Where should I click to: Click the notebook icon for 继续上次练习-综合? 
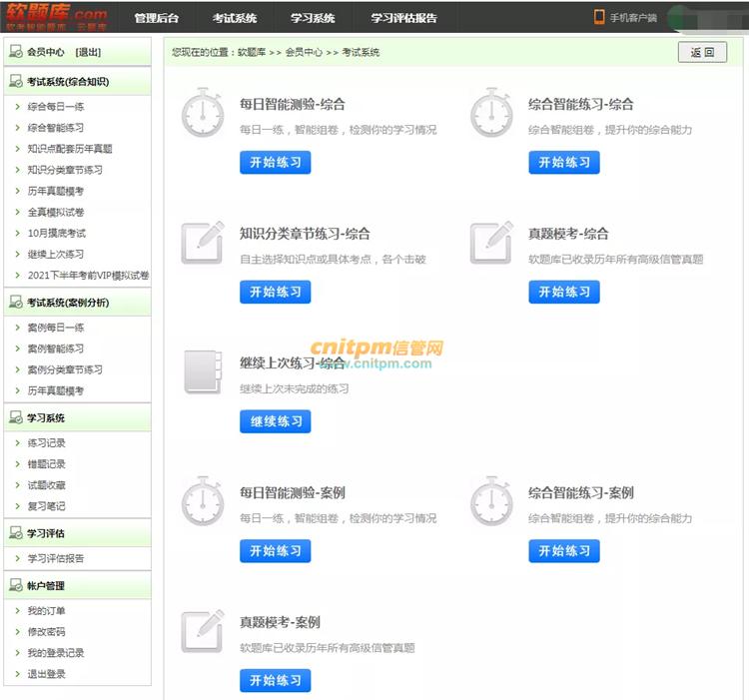click(x=203, y=372)
